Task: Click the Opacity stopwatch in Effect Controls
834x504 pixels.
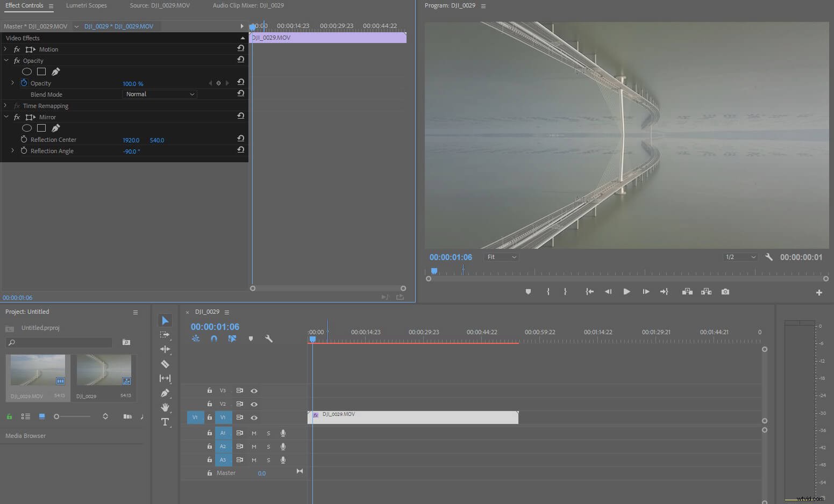Action: [x=23, y=83]
